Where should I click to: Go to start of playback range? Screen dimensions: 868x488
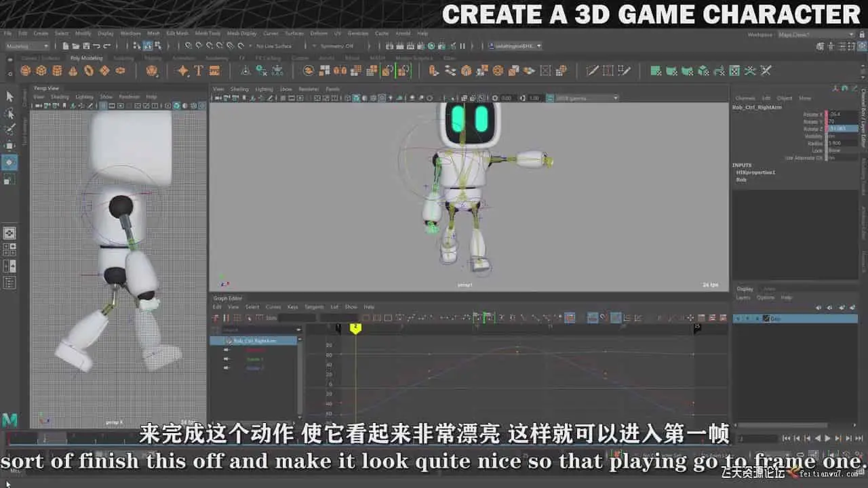click(x=787, y=439)
